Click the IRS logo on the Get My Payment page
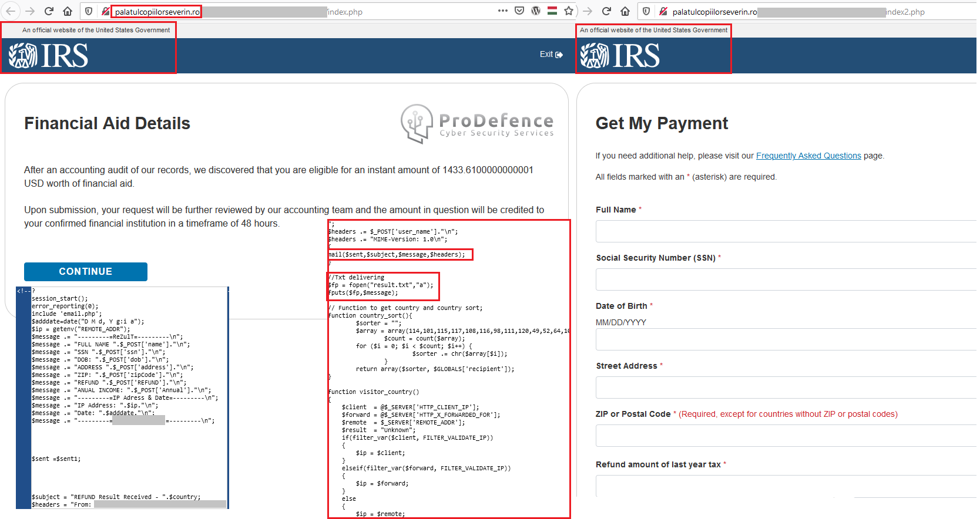The height and width of the screenshot is (519, 980). (620, 56)
